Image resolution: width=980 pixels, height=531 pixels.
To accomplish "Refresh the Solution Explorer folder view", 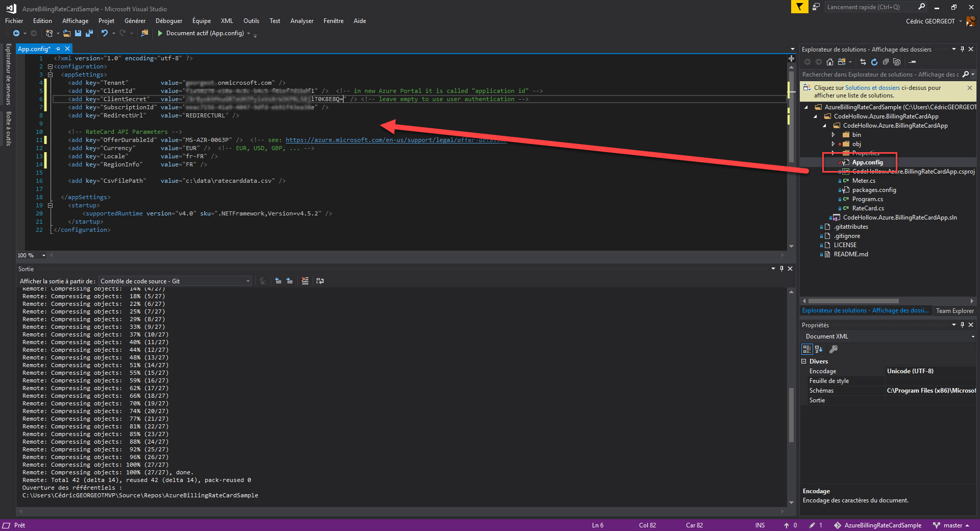I will click(874, 62).
